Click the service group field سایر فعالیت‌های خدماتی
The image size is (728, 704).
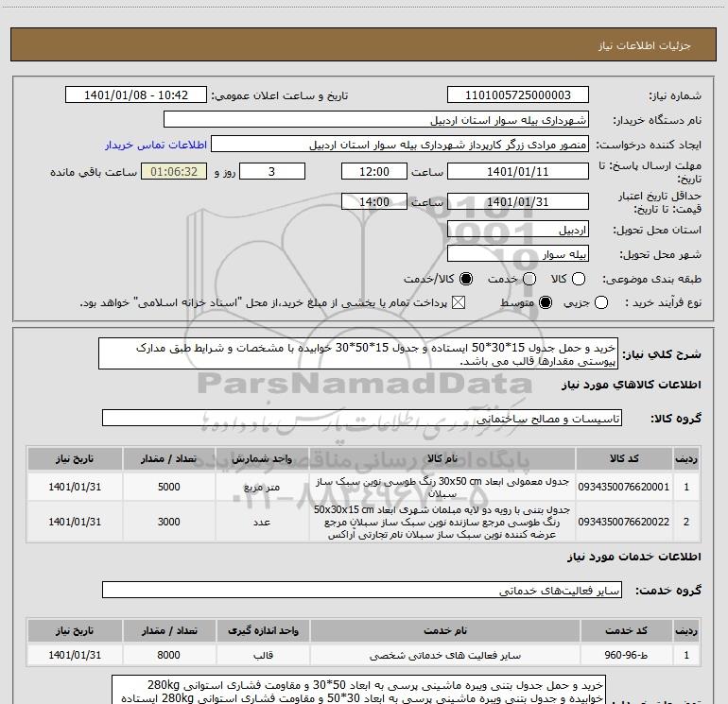pos(362,590)
